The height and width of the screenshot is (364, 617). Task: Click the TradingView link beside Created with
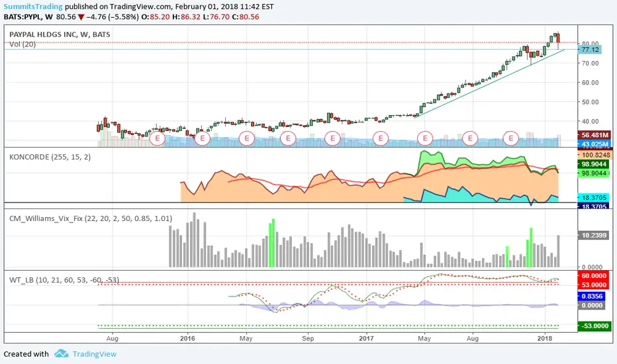pos(95,354)
